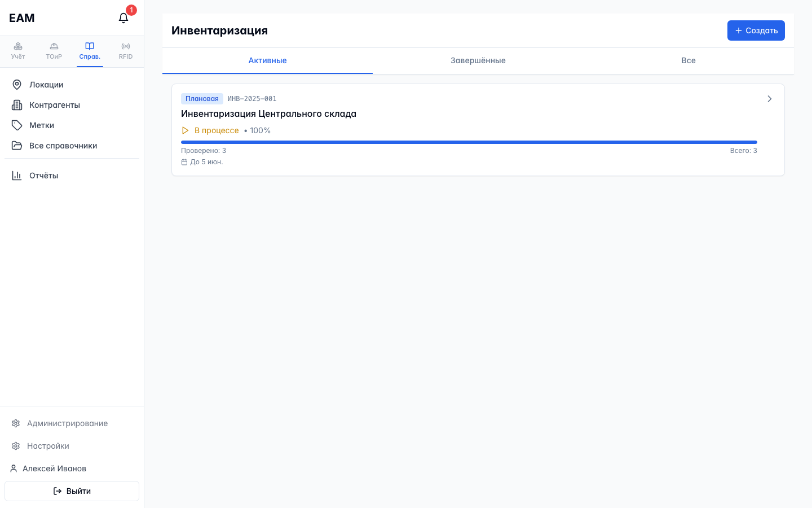812x508 pixels.
Task: Go to Метки section
Action: coord(72,125)
